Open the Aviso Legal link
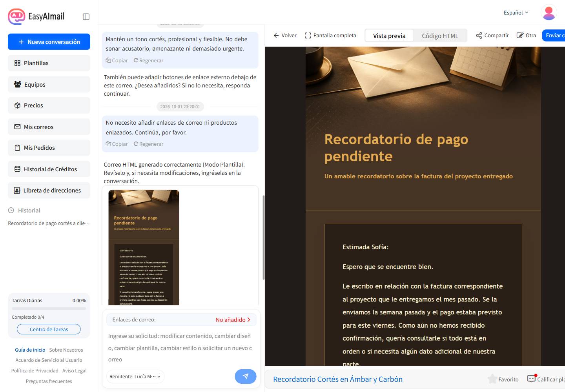This screenshot has height=392, width=565. click(x=75, y=370)
